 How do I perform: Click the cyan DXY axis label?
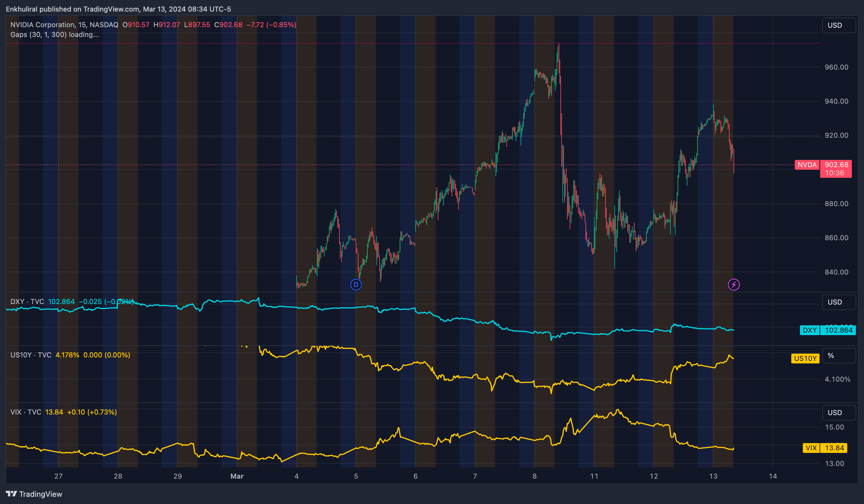[x=809, y=330]
